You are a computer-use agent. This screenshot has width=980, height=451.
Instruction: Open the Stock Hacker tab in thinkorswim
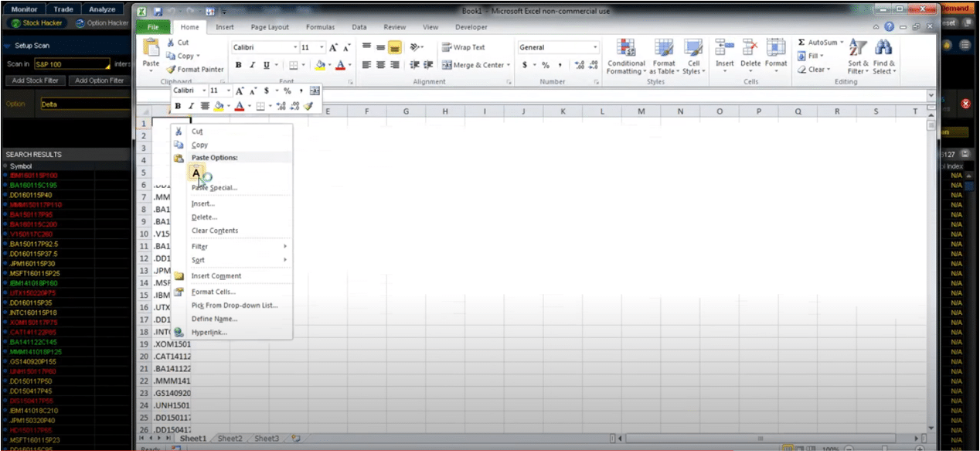click(36, 23)
